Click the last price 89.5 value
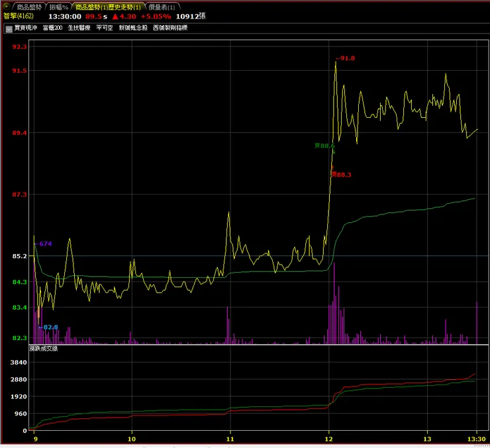The width and height of the screenshot is (490, 448). coord(93,17)
